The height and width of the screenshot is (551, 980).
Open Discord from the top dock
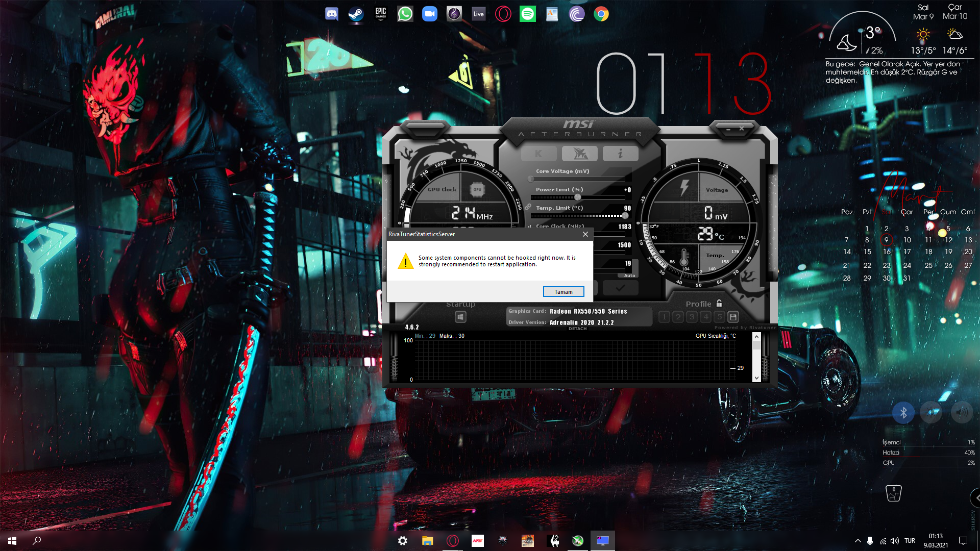click(332, 14)
